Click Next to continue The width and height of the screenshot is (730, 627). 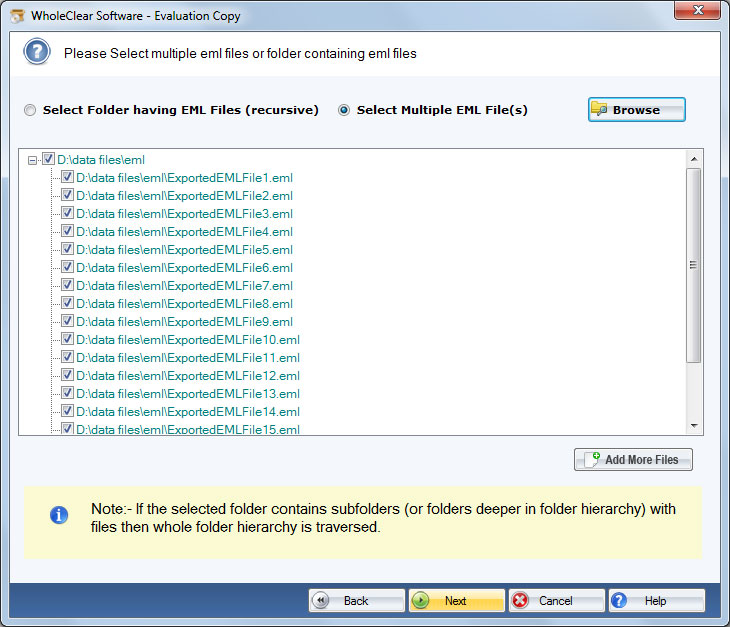coord(456,600)
